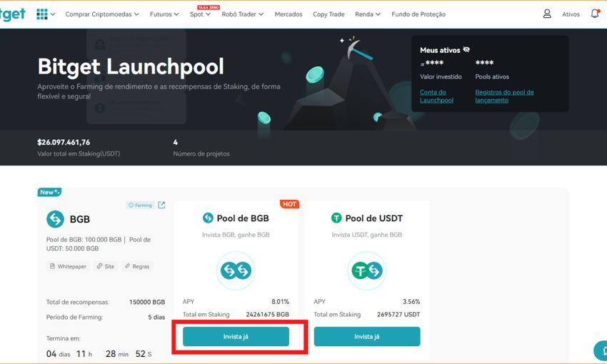Open the support chat bubble
607x364 pixels.
[x=601, y=350]
